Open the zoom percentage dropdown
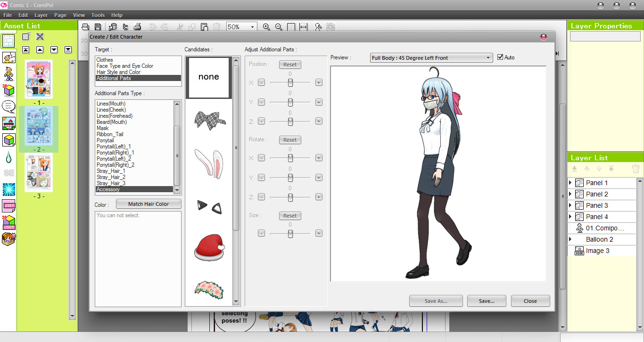The width and height of the screenshot is (644, 342). pyautogui.click(x=252, y=27)
